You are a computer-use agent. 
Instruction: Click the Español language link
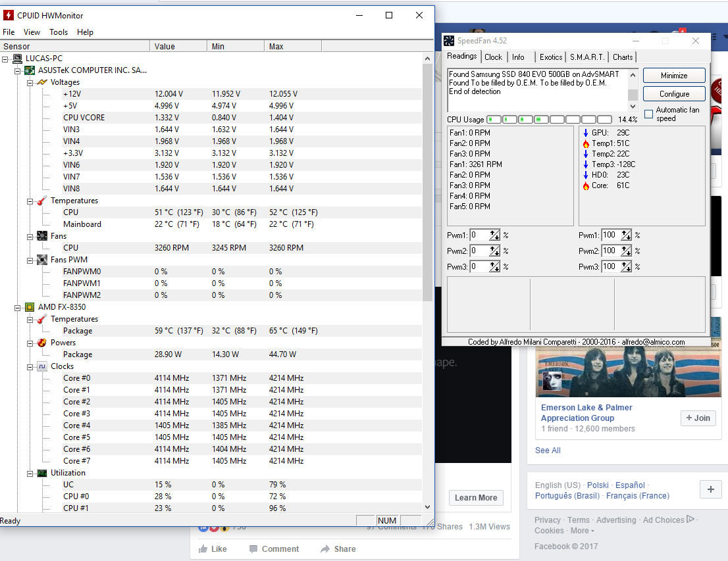630,485
